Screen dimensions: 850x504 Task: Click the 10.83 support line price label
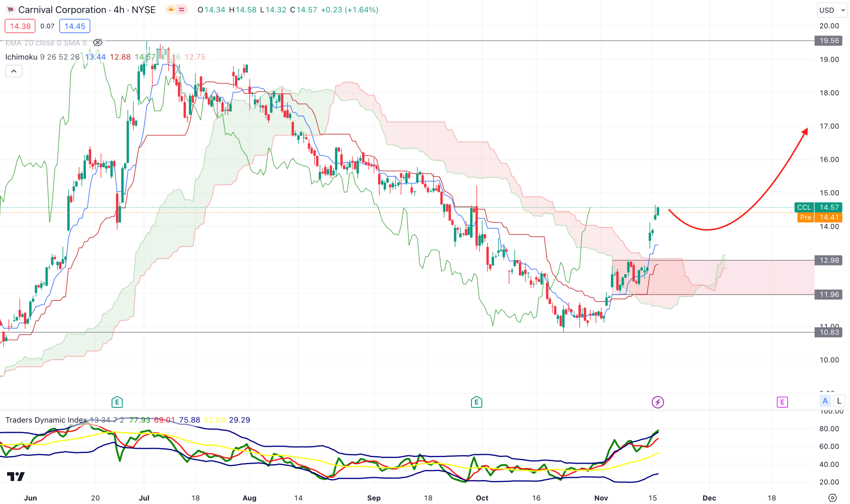(x=828, y=332)
